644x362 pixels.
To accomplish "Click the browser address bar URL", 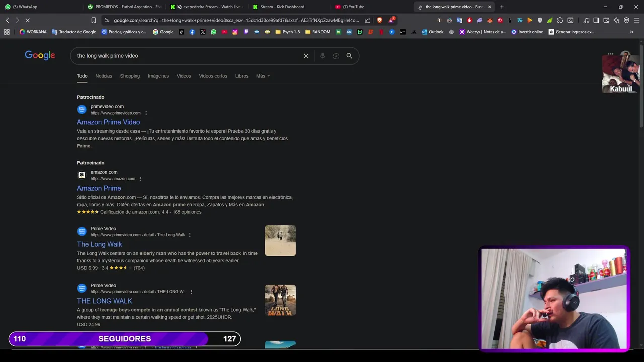I will (x=236, y=20).
